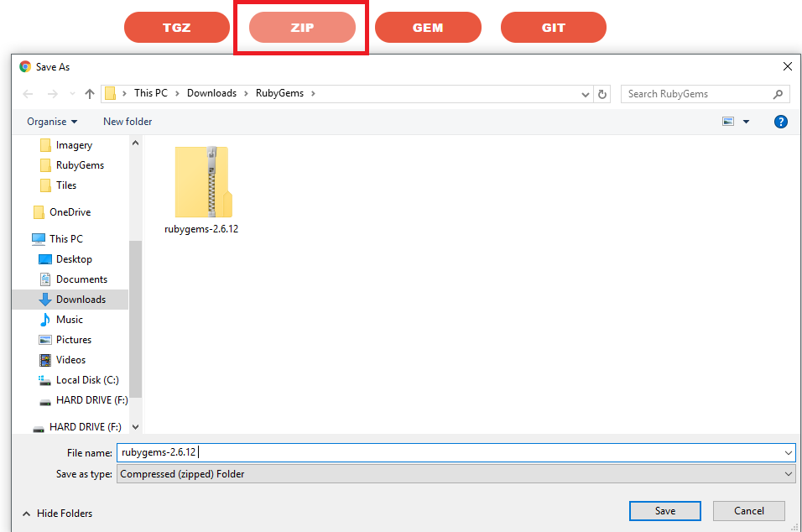Click the TGZ download button
This screenshot has width=802, height=532.
point(177,28)
